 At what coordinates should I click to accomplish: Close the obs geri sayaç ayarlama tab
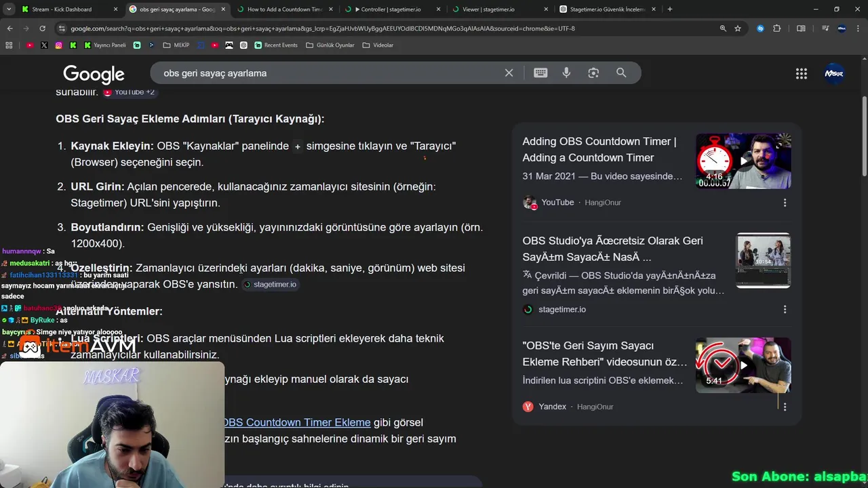coord(223,9)
